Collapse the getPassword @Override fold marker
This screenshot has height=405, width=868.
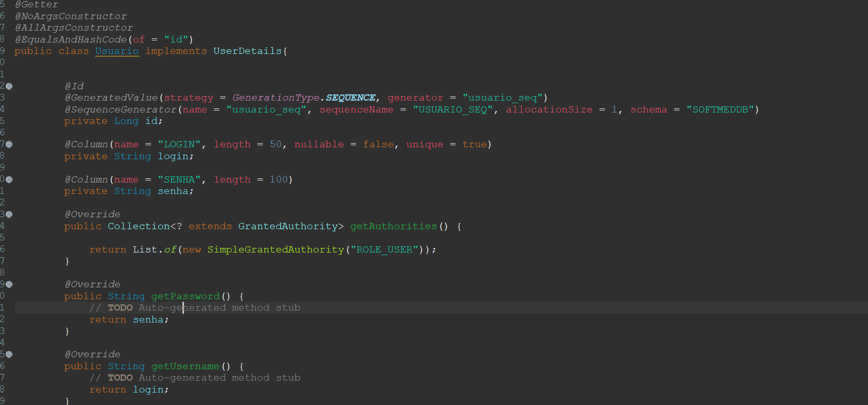9,284
